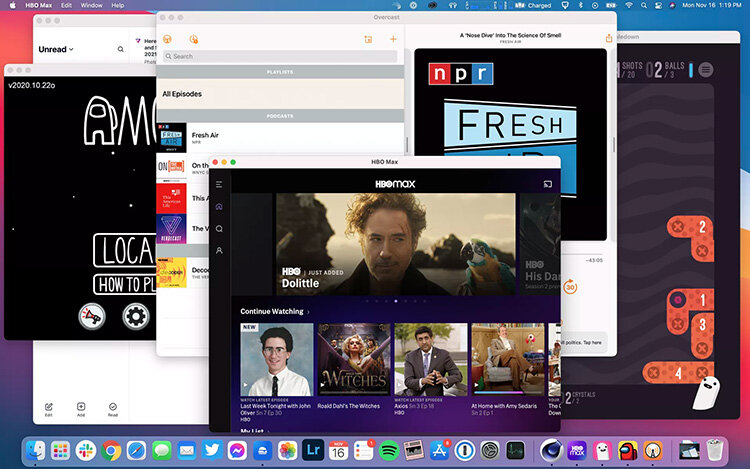Open Fresh Air podcast in Overcast list

(x=280, y=137)
